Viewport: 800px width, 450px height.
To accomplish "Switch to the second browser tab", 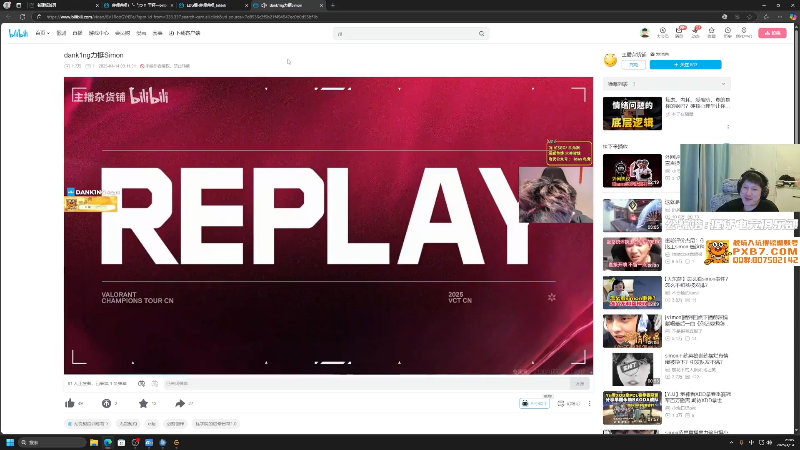I will click(x=138, y=5).
